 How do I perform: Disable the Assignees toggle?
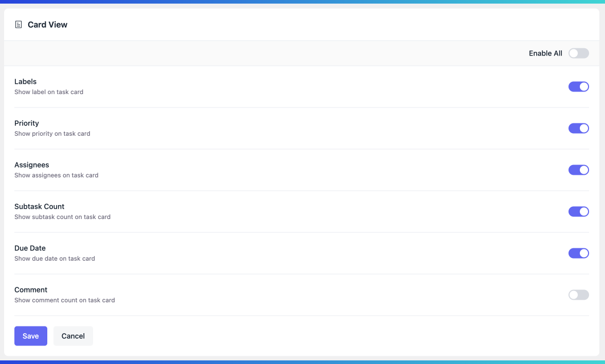pos(578,170)
